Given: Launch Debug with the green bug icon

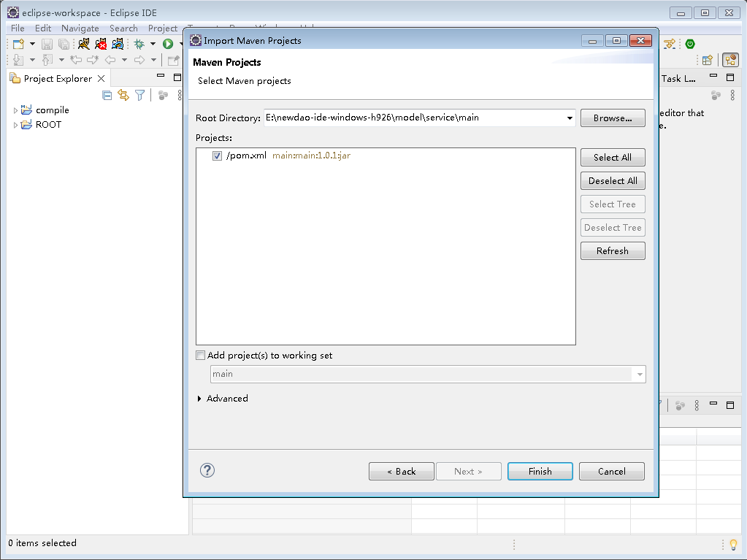Looking at the screenshot, I should [139, 45].
